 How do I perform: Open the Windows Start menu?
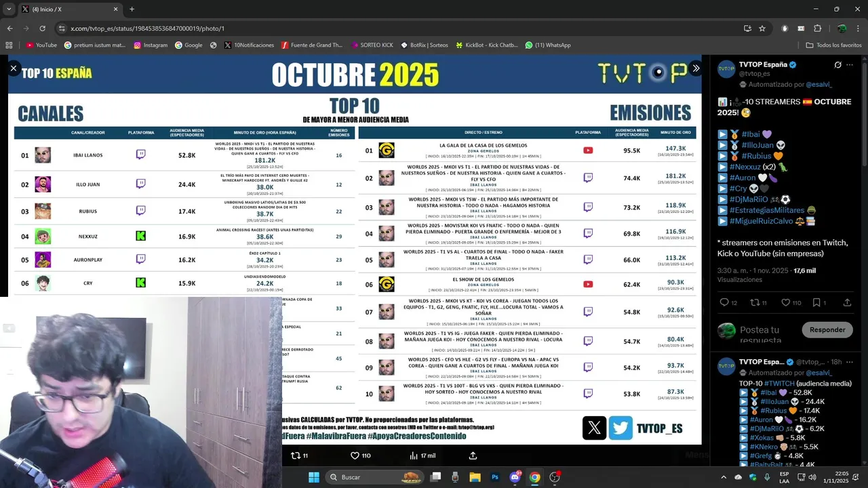[314, 477]
